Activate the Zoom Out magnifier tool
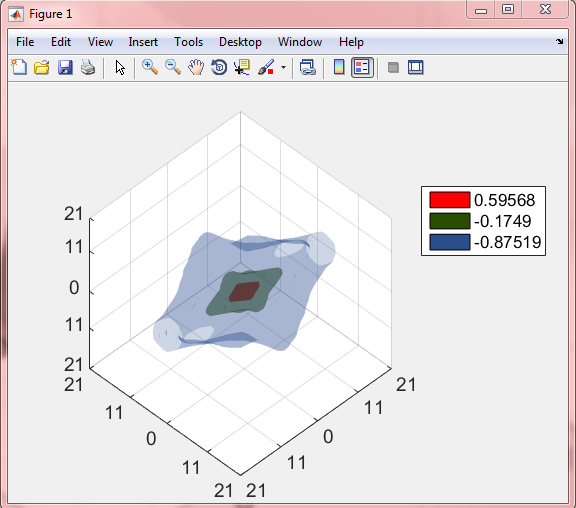Viewport: 576px width, 508px height. tap(173, 68)
